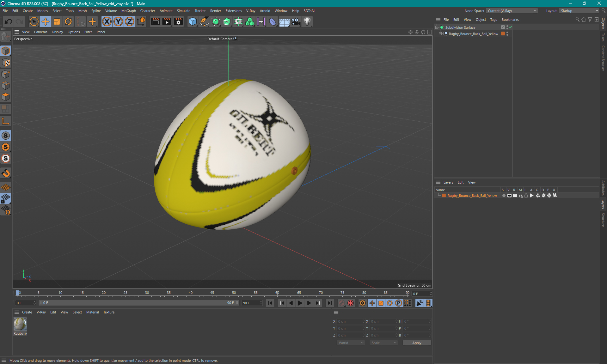Select the Live Selection tool
The height and width of the screenshot is (364, 607).
click(34, 21)
